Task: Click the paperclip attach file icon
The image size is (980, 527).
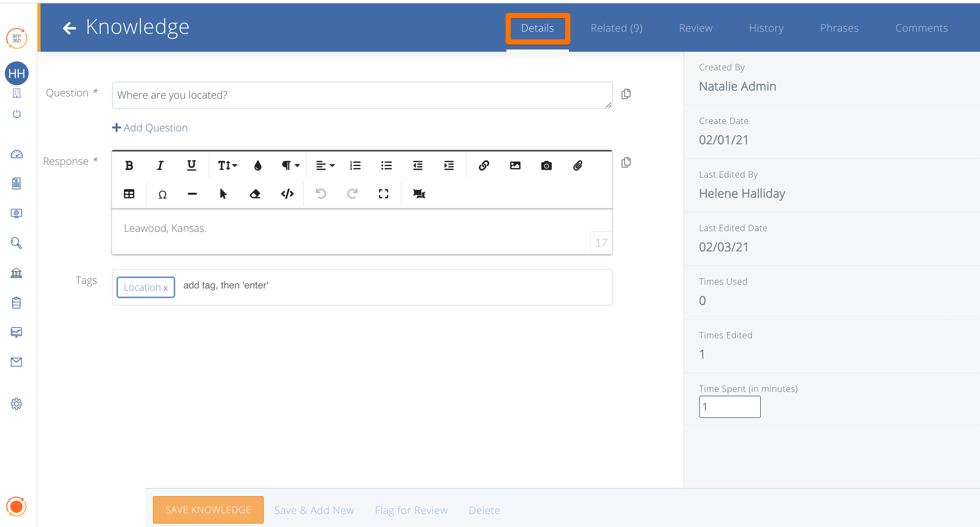Action: 577,166
